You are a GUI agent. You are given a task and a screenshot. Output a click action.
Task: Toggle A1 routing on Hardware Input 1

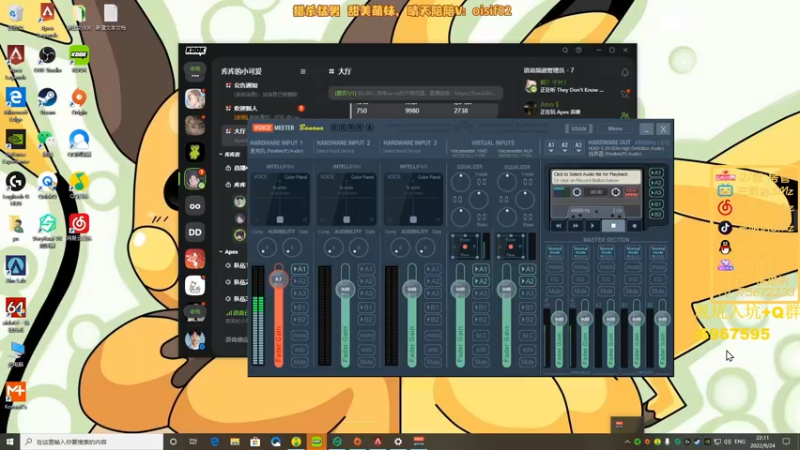299,269
